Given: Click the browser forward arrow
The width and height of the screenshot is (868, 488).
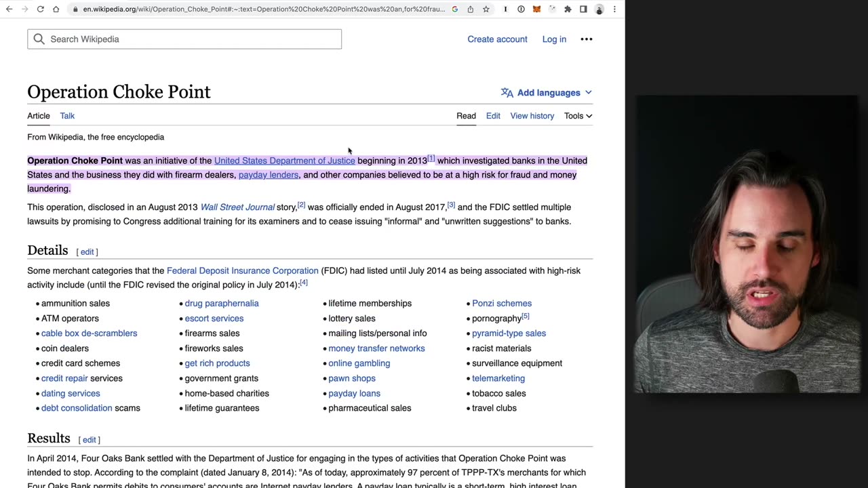Looking at the screenshot, I should coord(25,9).
